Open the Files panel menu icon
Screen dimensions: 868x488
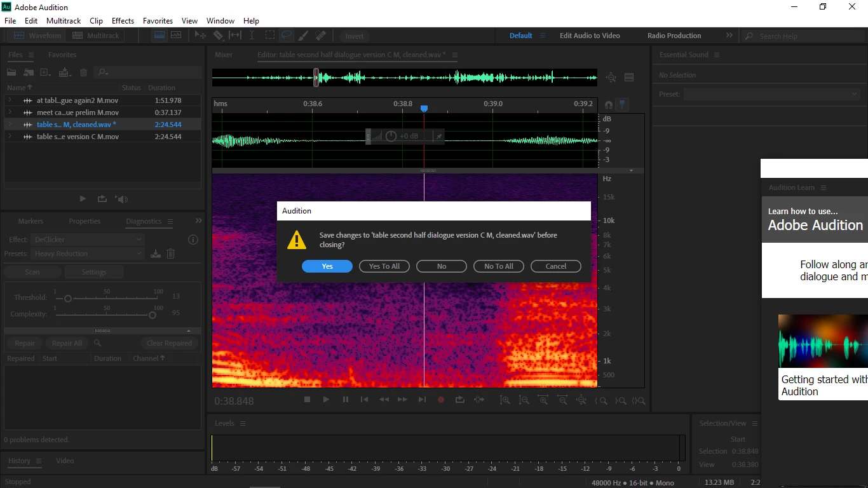(31, 55)
